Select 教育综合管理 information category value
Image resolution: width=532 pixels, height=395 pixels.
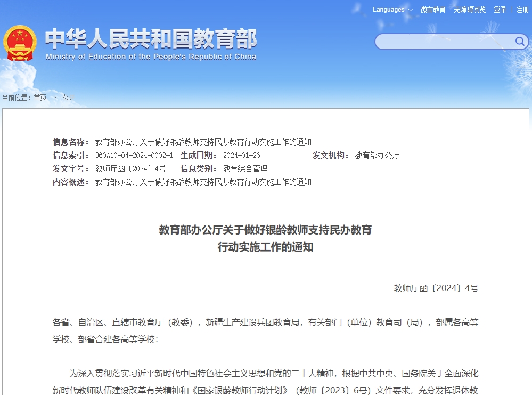[245, 168]
